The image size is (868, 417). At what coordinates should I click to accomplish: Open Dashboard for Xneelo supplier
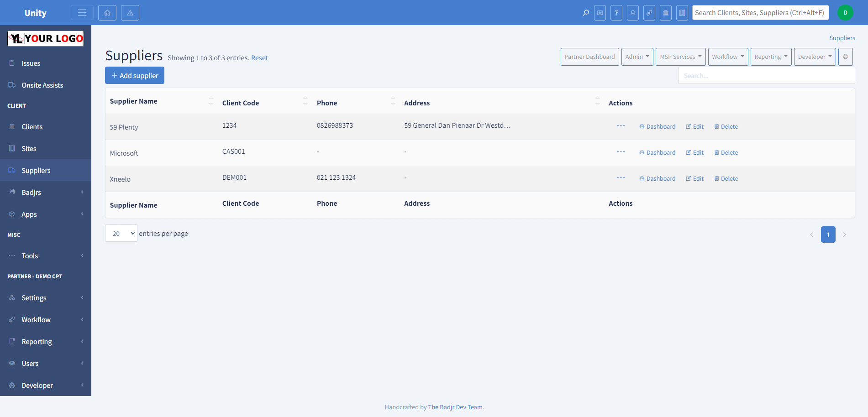pos(658,179)
